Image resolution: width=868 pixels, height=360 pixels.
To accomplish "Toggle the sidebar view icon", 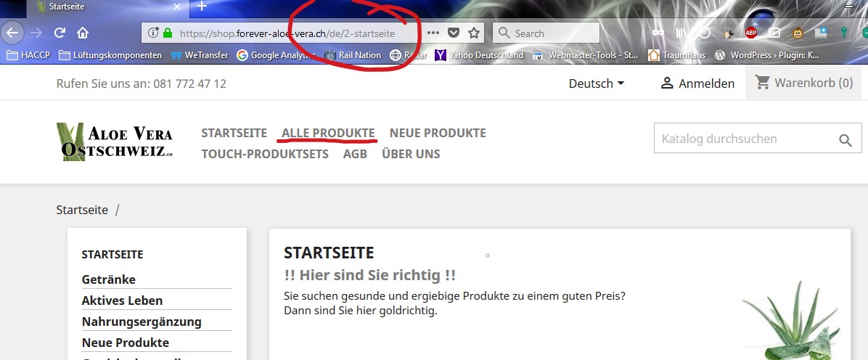I will coord(774,33).
